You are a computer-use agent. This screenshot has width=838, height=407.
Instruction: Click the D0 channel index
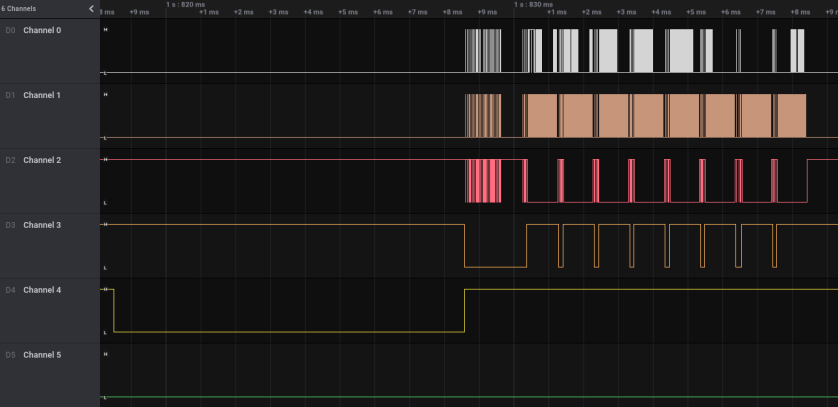click(10, 30)
